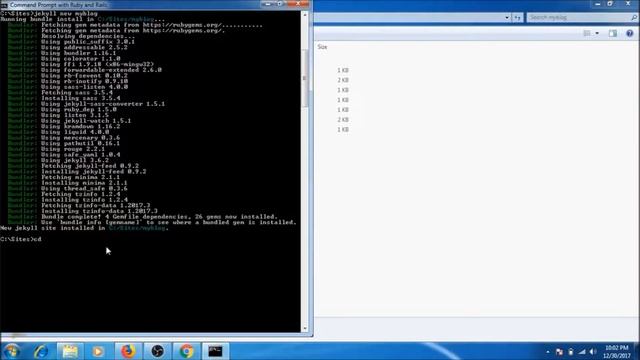Click the 'Using jekyll 3.6.2' line
The image size is (640, 360).
tap(75, 160)
